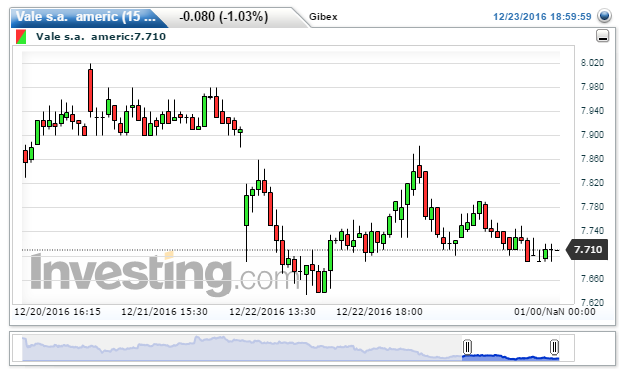626x374 pixels.
Task: Click the 8.020 price axis label
Action: (x=592, y=63)
